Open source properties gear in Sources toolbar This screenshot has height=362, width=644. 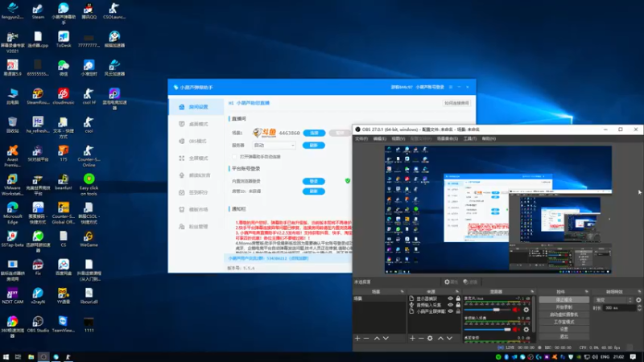click(430, 338)
